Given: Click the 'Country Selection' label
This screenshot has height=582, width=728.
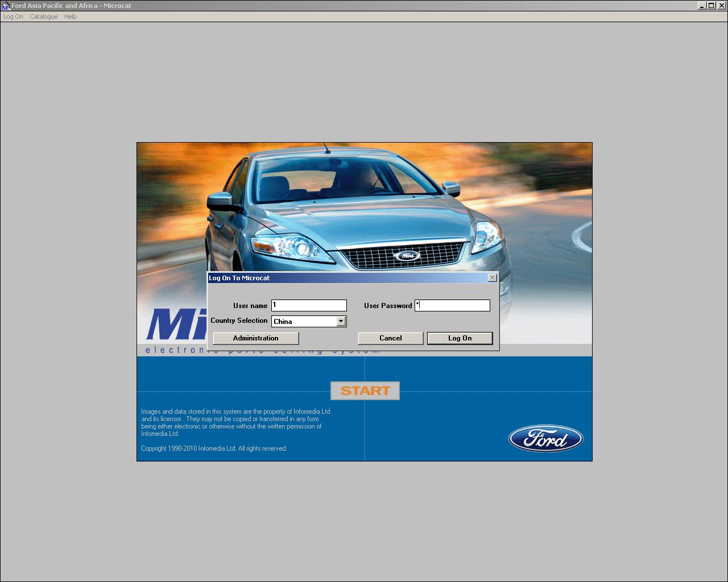Looking at the screenshot, I should click(x=239, y=321).
